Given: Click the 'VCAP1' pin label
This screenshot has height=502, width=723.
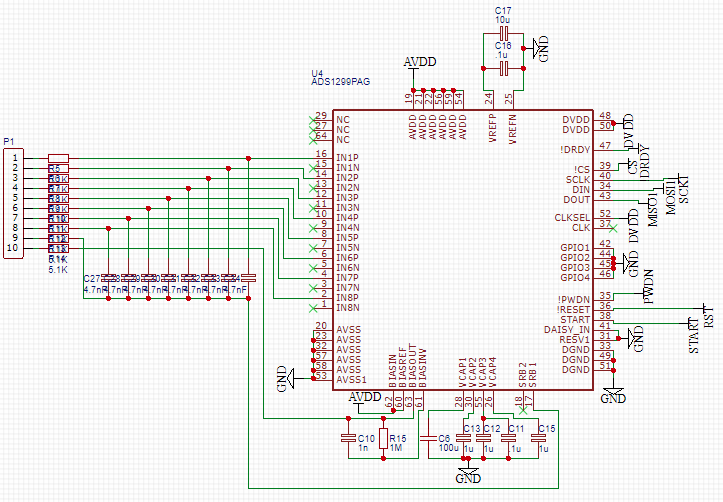Looking at the screenshot, I should [462, 372].
